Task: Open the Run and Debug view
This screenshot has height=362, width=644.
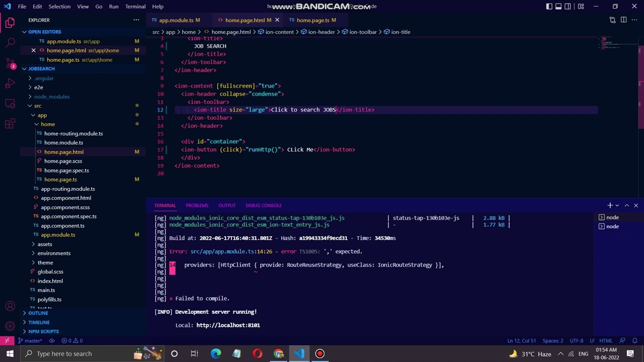Action: [x=10, y=83]
